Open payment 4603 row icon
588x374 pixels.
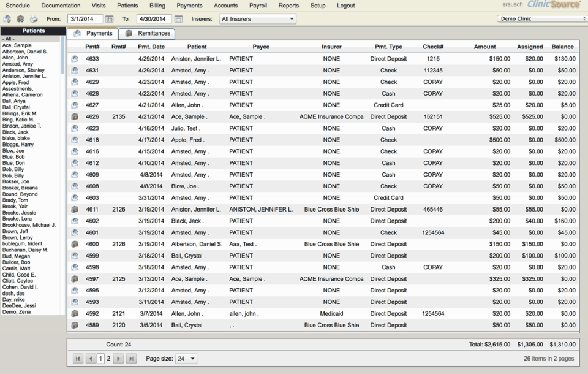(75, 197)
